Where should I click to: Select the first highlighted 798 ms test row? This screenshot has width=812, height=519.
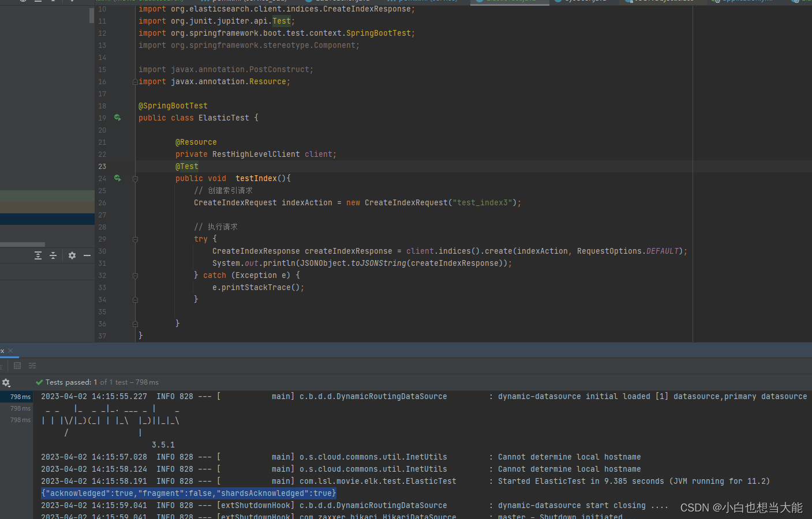[17, 397]
